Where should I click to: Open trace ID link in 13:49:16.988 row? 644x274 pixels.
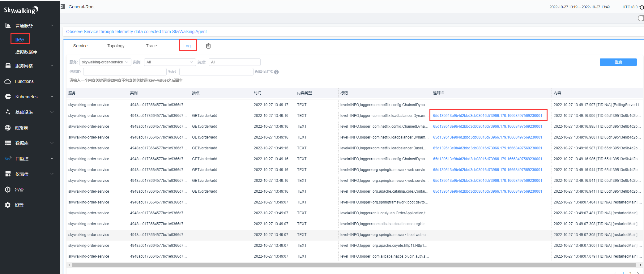(x=488, y=137)
